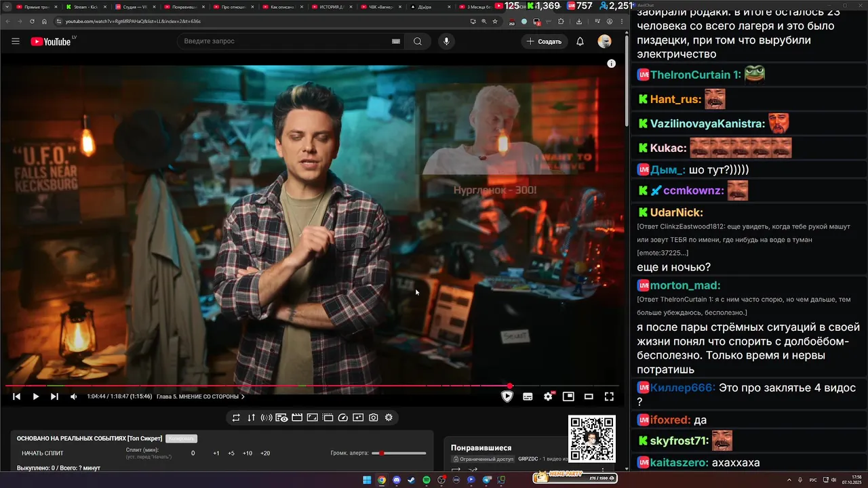Seek on the red video progress bar
The width and height of the screenshot is (868, 488).
tap(312, 386)
